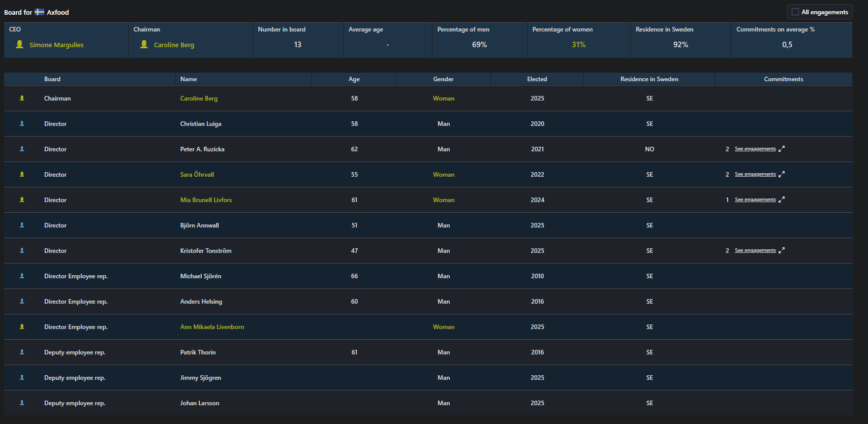
Task: See engagements for Peter A. Ruzicka
Action: [x=755, y=149]
